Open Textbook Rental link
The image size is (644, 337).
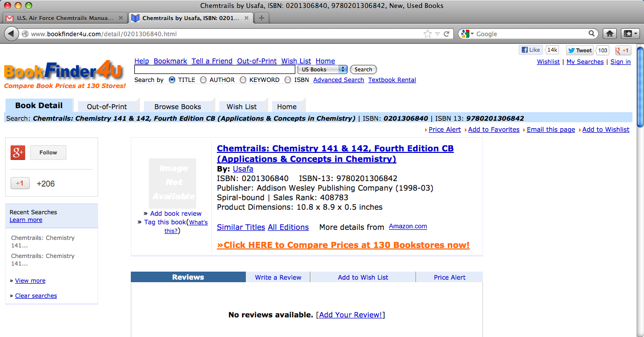392,80
